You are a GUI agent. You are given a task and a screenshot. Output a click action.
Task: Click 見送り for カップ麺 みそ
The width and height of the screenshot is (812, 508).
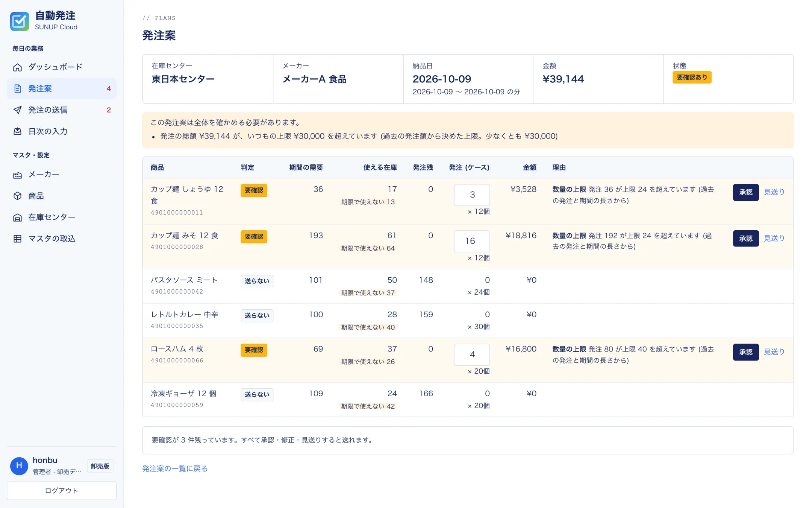click(774, 239)
